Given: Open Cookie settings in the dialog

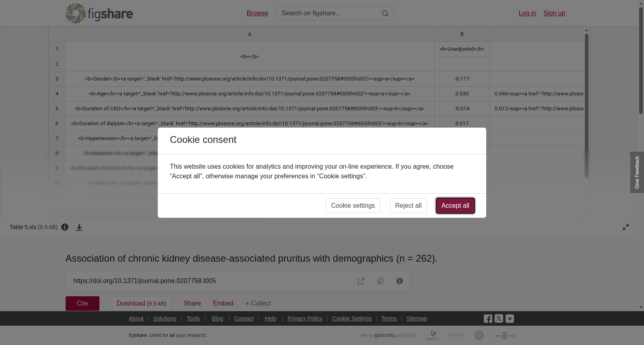Looking at the screenshot, I should [353, 206].
